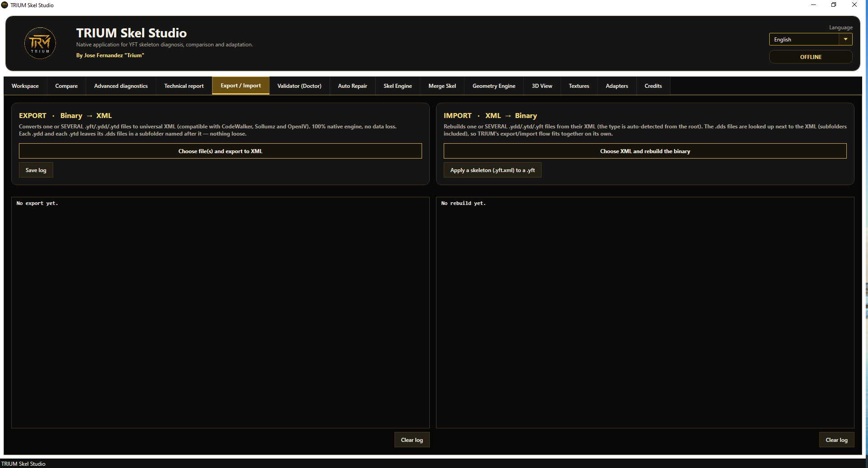The image size is (868, 468).
Task: Click the 'No export yet.' log area
Action: pyautogui.click(x=220, y=313)
